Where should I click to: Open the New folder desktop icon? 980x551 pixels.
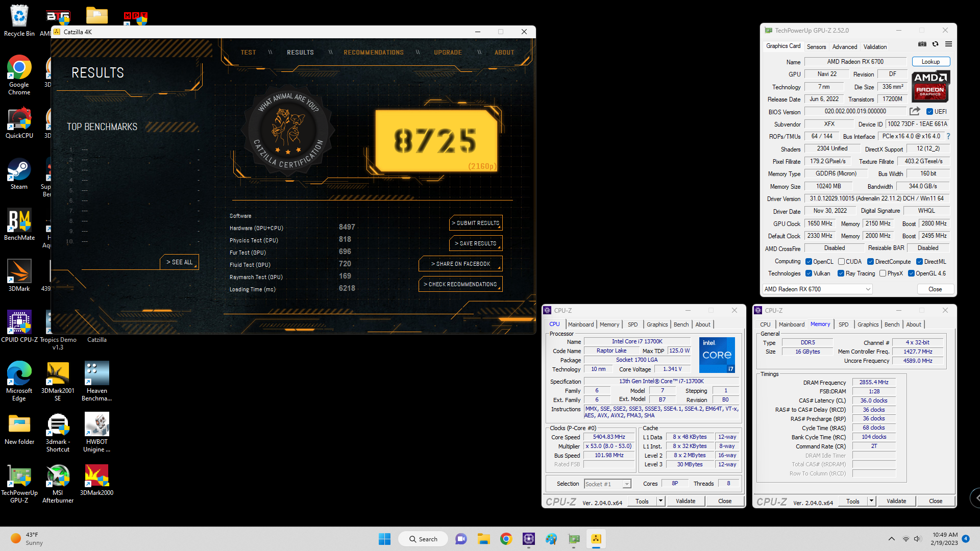click(x=19, y=429)
